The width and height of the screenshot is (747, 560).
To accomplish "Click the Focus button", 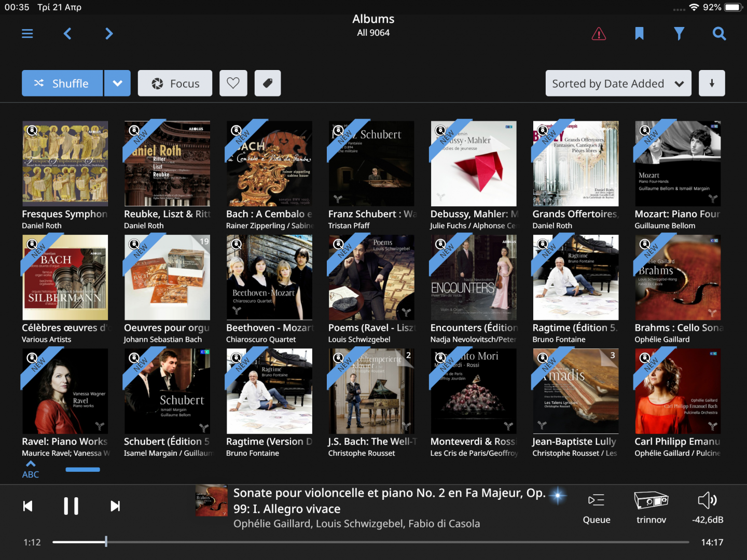I will coord(175,83).
